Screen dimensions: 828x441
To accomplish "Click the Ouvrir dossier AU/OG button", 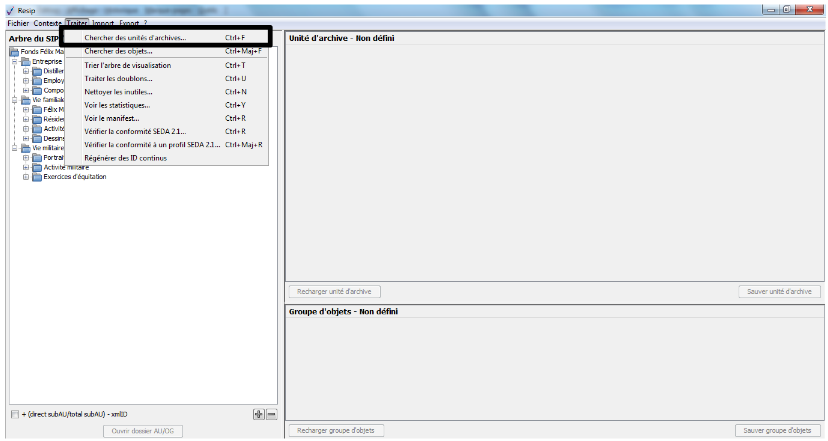I will point(143,431).
